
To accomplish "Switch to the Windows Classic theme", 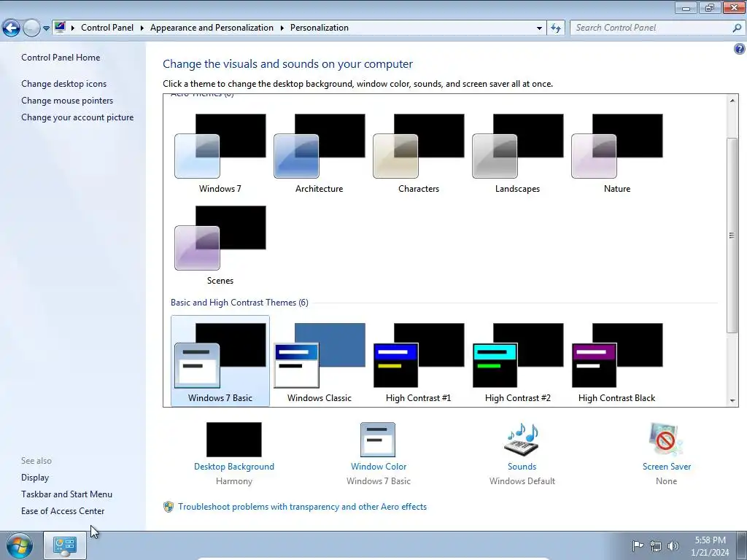I will point(320,361).
